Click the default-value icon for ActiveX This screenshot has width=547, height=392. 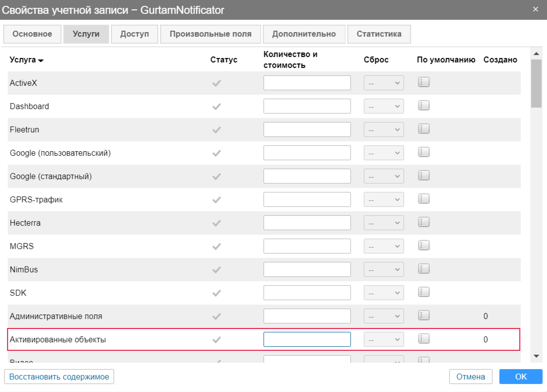424,82
